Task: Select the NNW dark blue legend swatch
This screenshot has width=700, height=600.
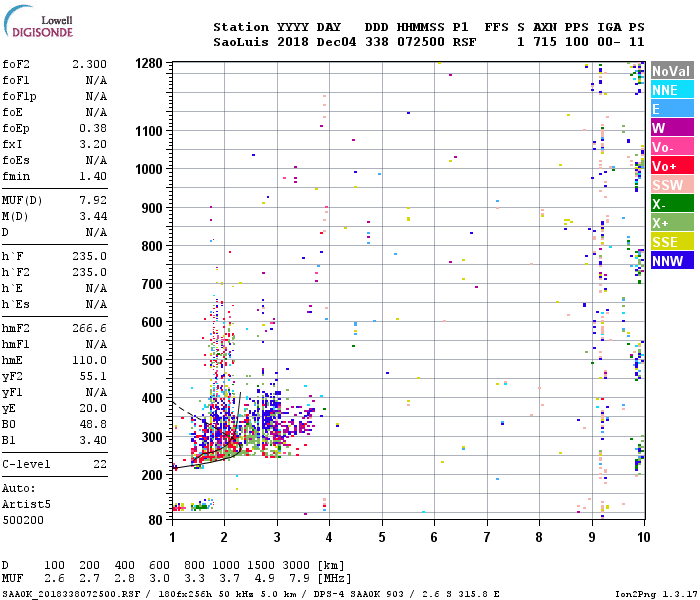Action: tap(672, 261)
